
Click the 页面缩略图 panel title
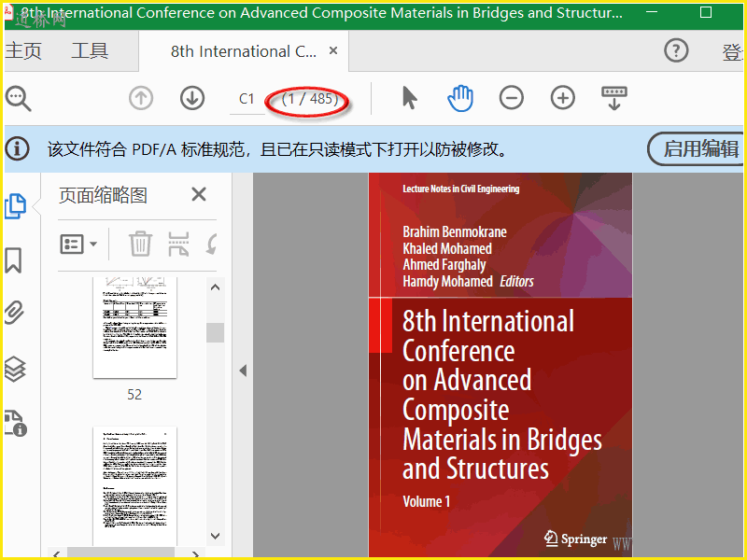point(103,195)
